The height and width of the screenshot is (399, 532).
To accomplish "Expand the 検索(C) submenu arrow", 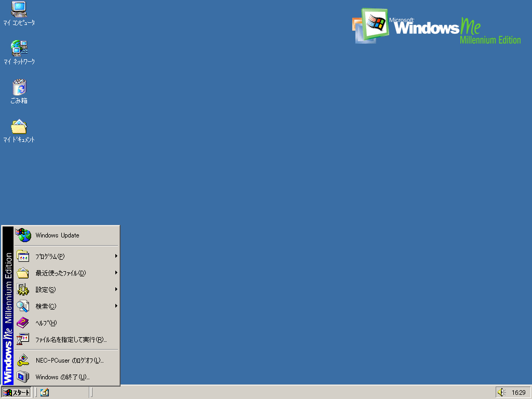I will [x=116, y=306].
